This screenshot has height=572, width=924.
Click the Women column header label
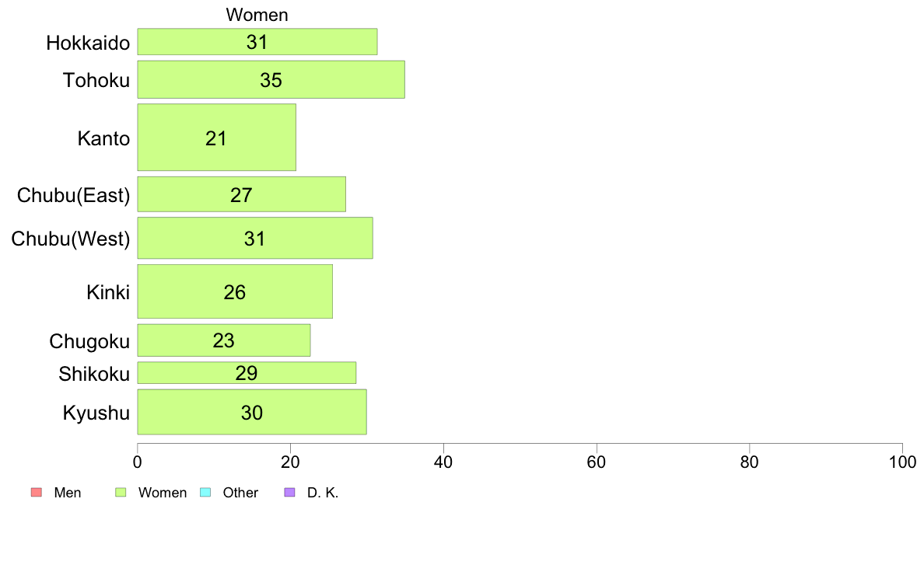click(257, 15)
